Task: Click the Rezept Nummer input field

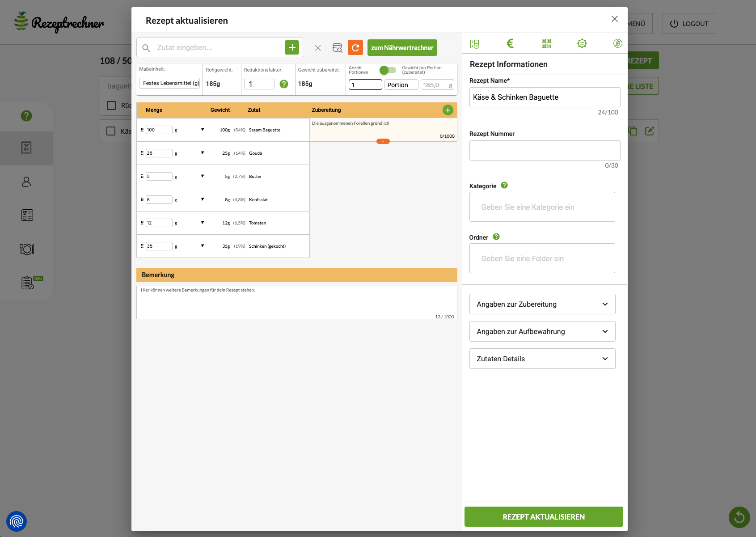Action: pyautogui.click(x=545, y=150)
